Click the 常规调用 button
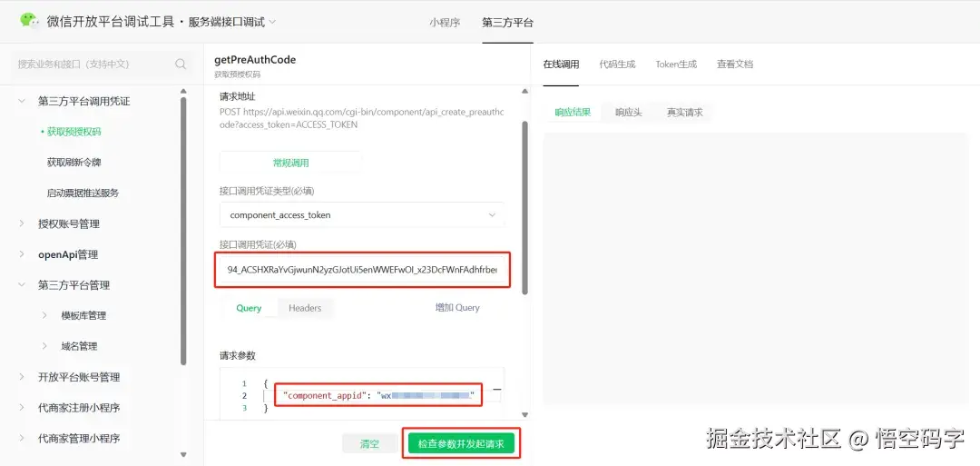The height and width of the screenshot is (466, 980). (x=290, y=163)
